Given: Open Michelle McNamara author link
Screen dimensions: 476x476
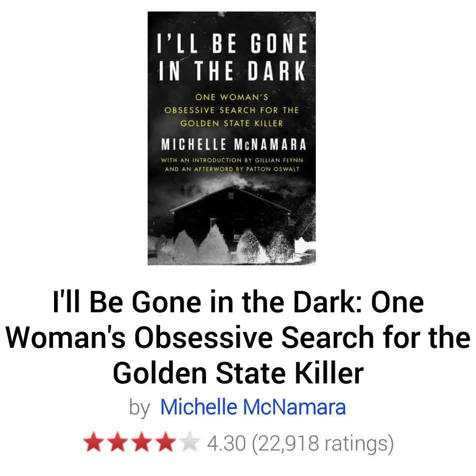Looking at the screenshot, I should pyautogui.click(x=253, y=406).
